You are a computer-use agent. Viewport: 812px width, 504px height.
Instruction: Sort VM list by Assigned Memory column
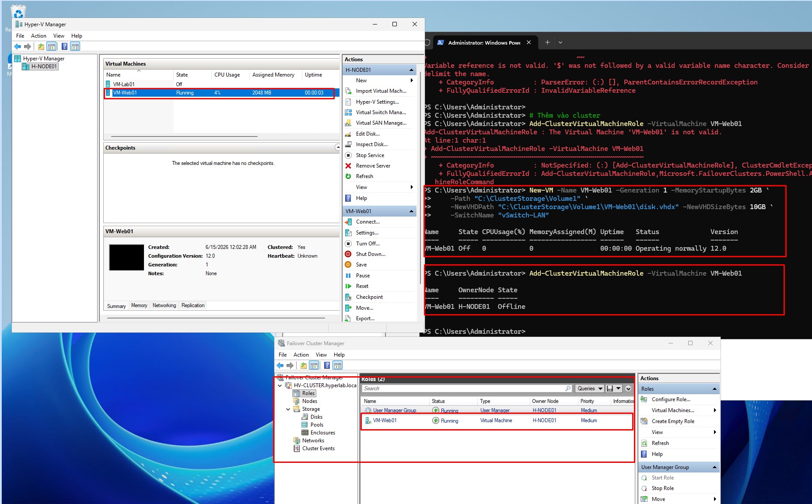pyautogui.click(x=276, y=75)
